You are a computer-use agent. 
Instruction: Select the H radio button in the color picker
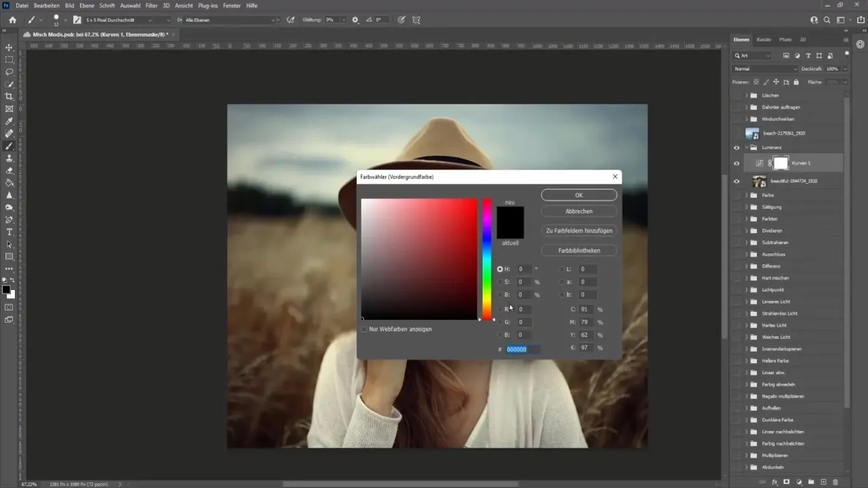500,269
